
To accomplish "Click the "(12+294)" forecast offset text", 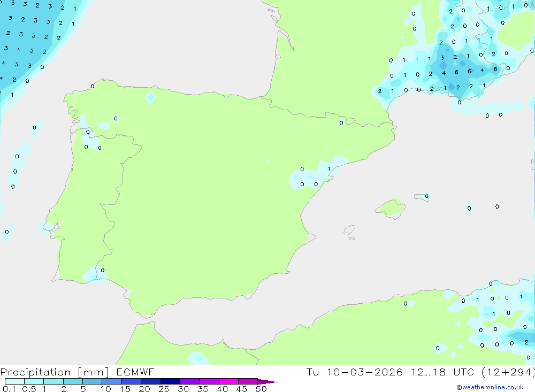I will pyautogui.click(x=508, y=372).
